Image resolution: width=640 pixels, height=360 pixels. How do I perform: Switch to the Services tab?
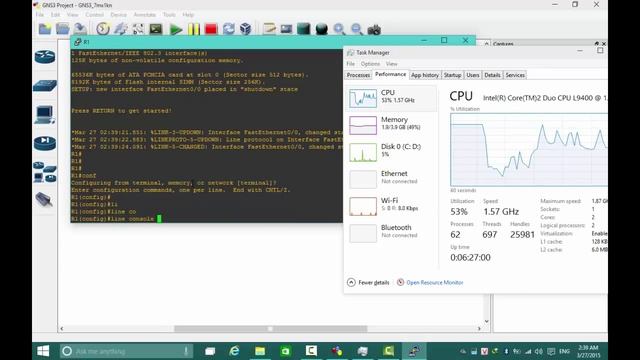(515, 75)
